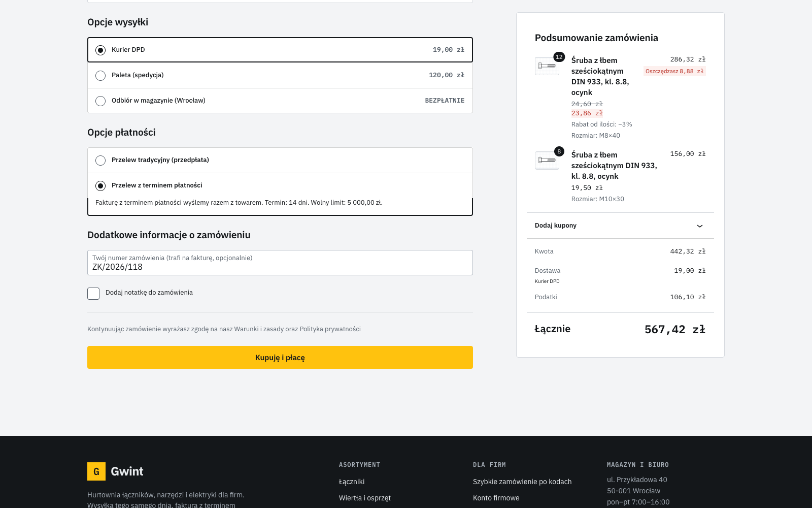Viewport: 812px width, 508px height.
Task: Click the quantity badge showing 8
Action: (x=559, y=151)
